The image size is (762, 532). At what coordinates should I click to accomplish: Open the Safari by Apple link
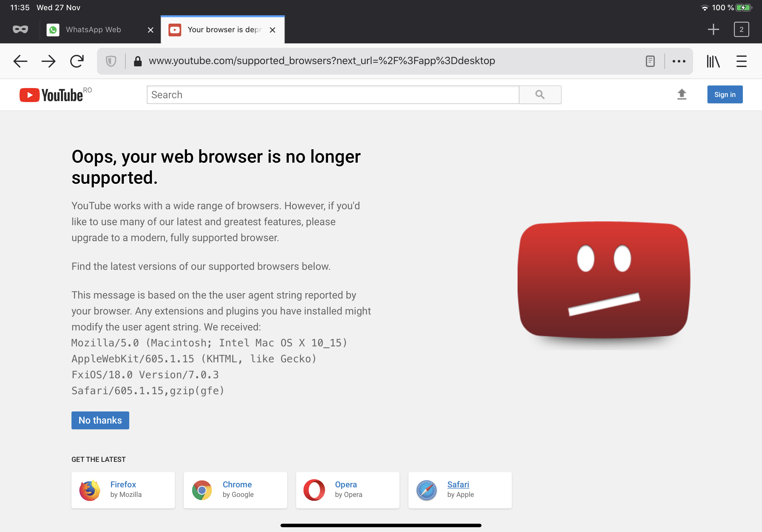(459, 490)
